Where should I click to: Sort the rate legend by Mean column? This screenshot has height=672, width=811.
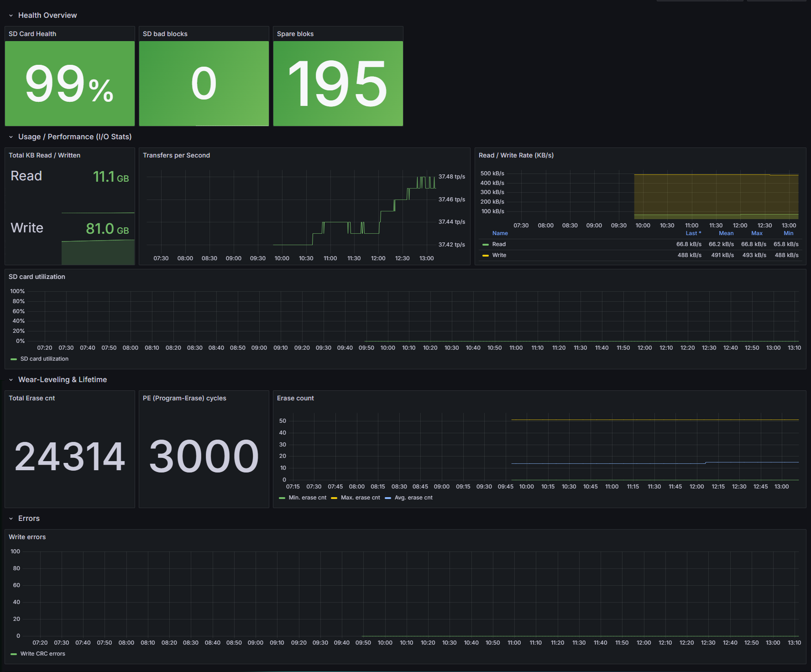pos(726,233)
